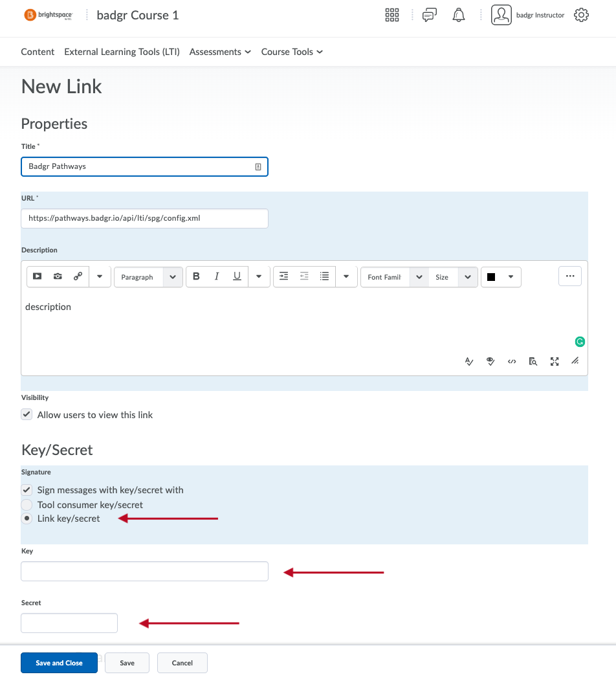The image size is (616, 679).
Task: Click the editor resize handle icon
Action: point(575,361)
